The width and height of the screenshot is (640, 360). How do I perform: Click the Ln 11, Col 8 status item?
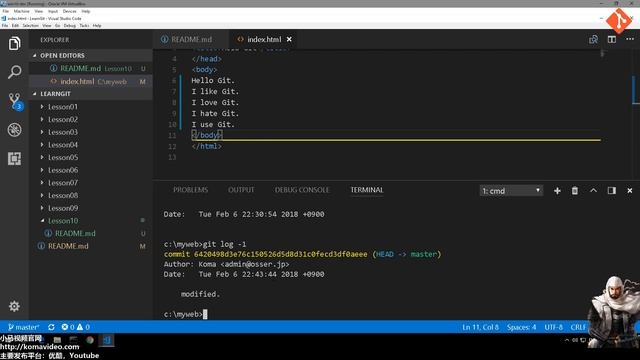(x=480, y=327)
